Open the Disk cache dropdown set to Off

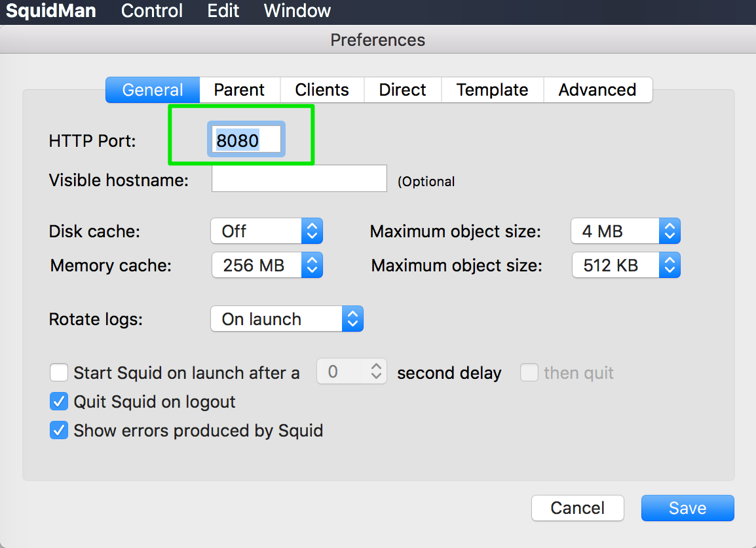pyautogui.click(x=267, y=231)
